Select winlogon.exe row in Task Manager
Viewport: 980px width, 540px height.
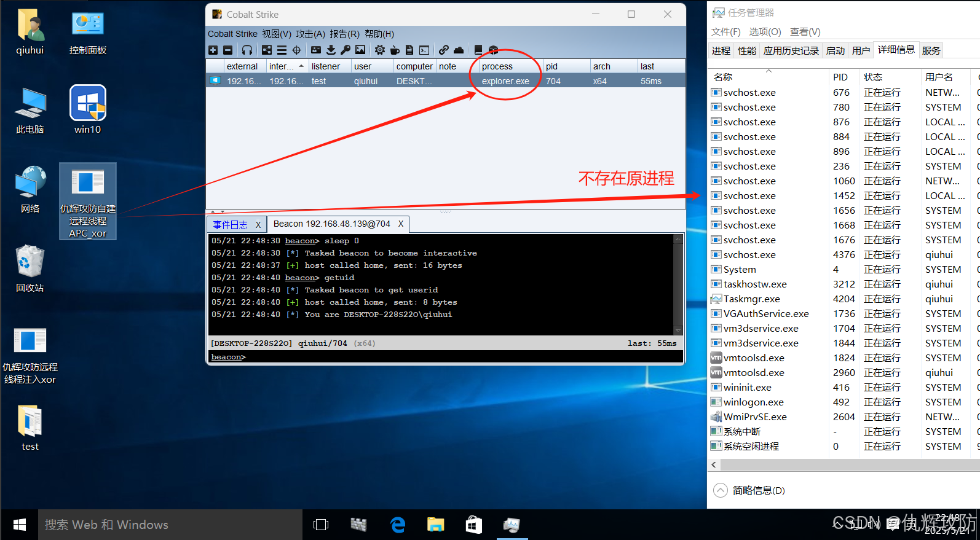[x=844, y=402]
